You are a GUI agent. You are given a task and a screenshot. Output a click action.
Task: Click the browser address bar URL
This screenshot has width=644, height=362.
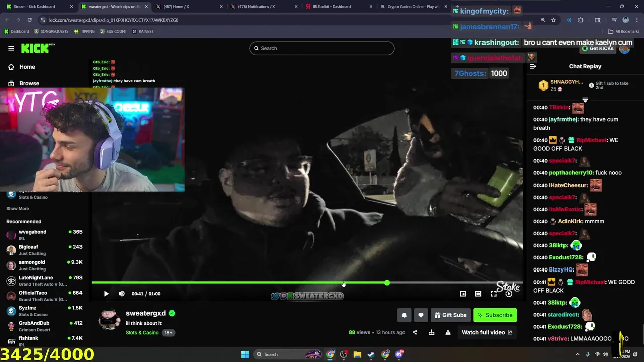click(114, 20)
